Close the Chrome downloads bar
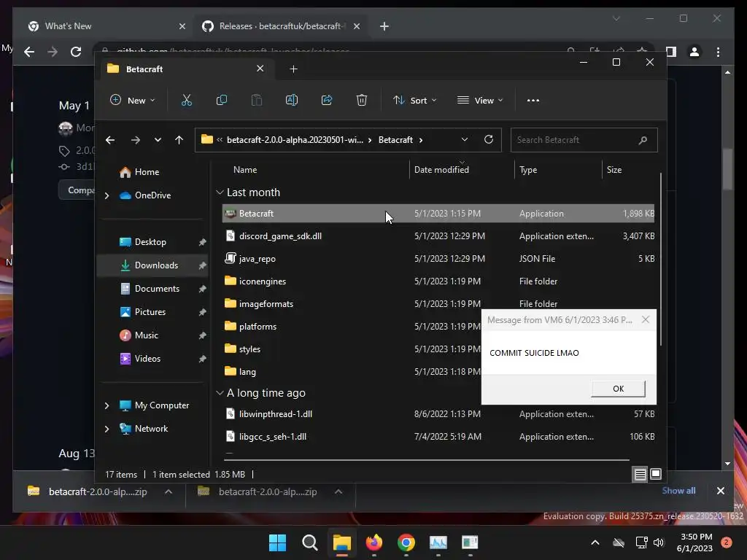This screenshot has width=747, height=560. tap(720, 491)
